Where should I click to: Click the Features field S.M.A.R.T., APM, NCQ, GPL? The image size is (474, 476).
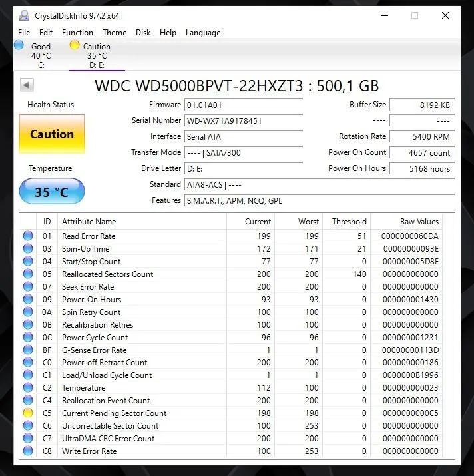point(319,200)
